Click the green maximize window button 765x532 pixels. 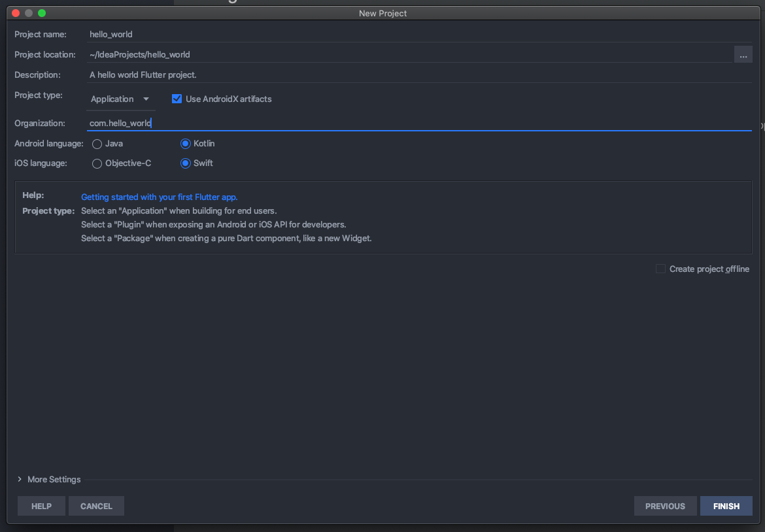point(42,13)
